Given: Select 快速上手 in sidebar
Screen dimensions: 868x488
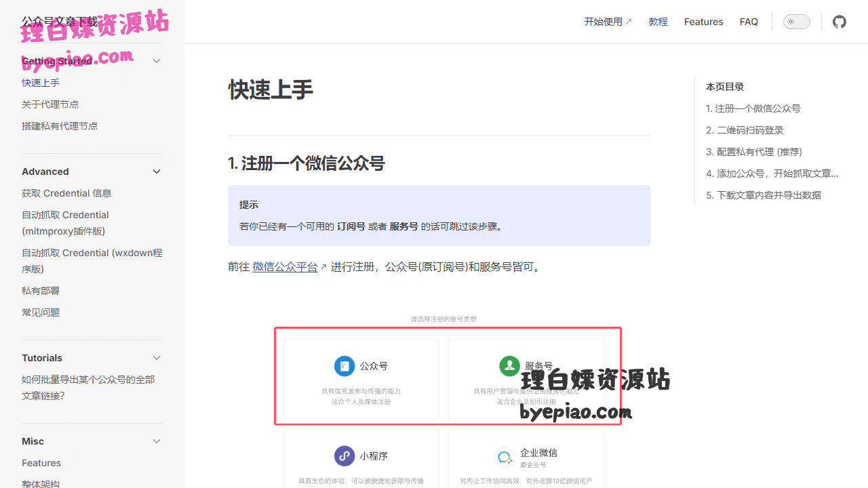Looking at the screenshot, I should click(41, 83).
